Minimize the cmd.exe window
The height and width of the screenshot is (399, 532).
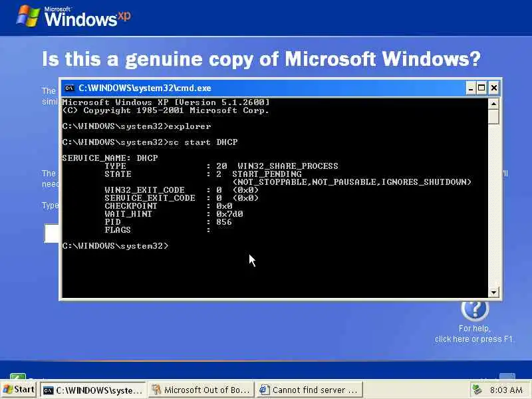[470, 88]
